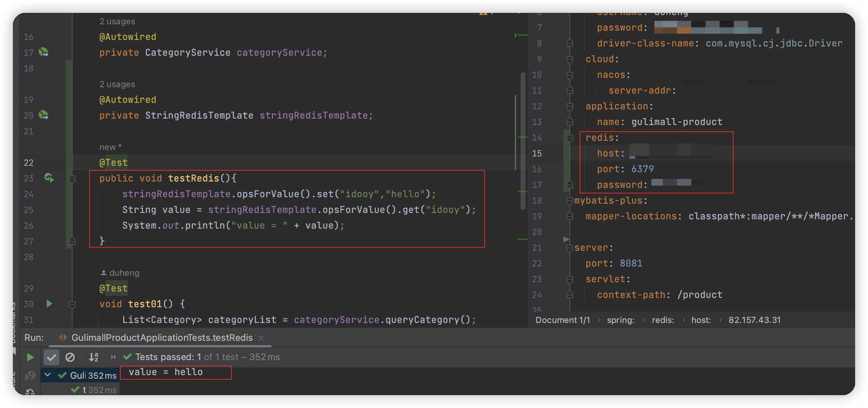868x408 pixels.
Task: Click the test01 method name
Action: tap(145, 304)
